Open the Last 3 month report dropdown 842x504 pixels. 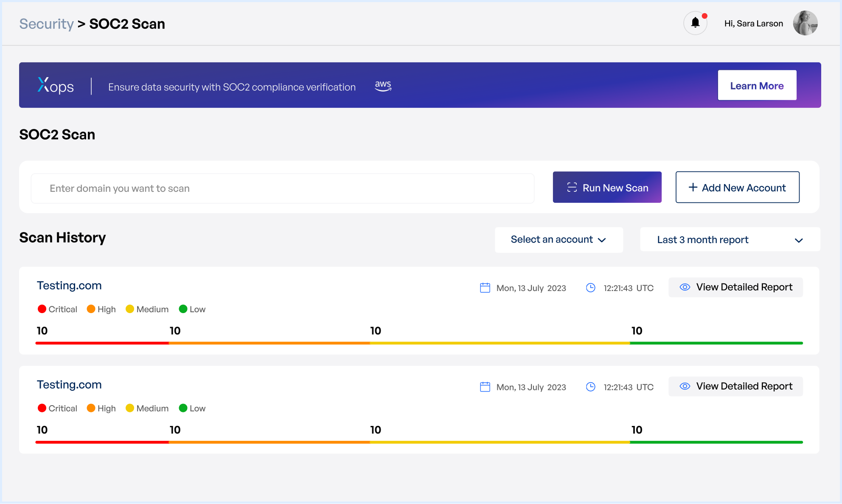tap(730, 240)
